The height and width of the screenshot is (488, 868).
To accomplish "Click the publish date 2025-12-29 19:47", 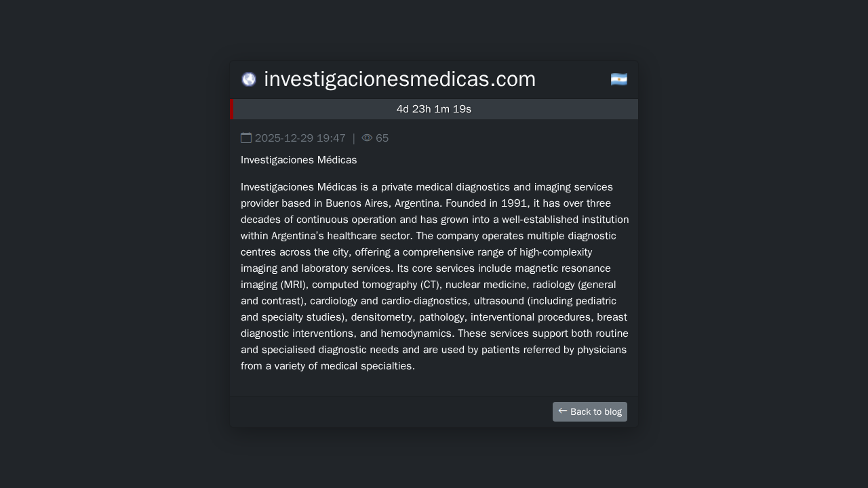I will pos(300,138).
